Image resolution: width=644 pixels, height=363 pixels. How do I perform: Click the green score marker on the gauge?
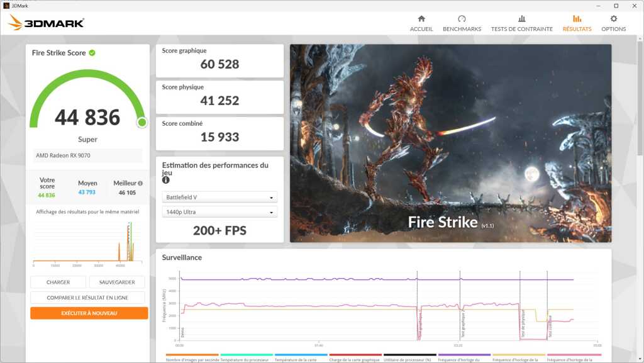[142, 122]
